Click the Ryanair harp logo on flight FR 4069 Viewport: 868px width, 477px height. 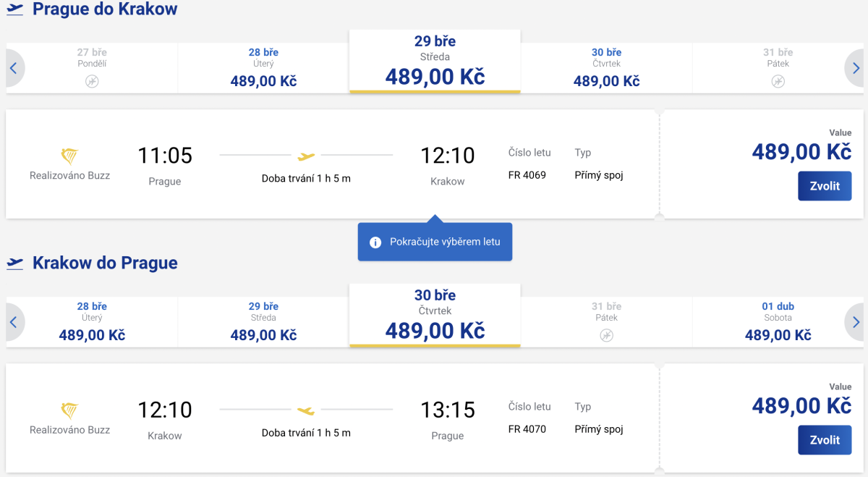[x=69, y=156]
